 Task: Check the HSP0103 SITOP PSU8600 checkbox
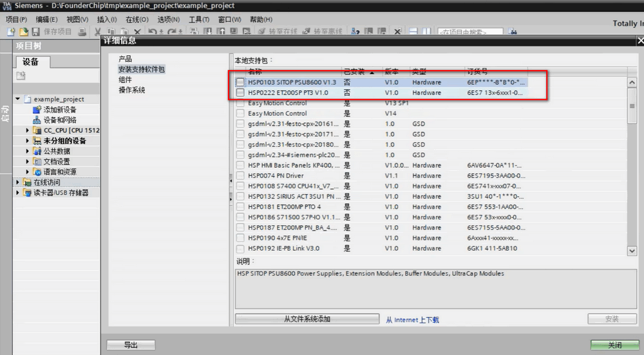[240, 82]
